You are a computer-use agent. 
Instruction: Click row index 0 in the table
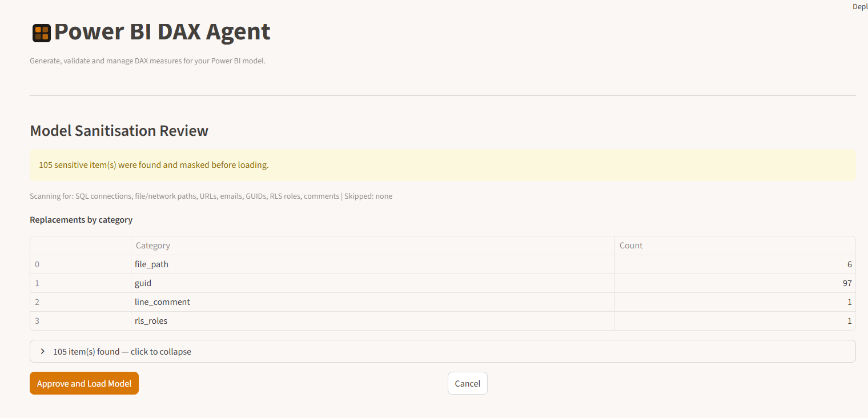38,264
